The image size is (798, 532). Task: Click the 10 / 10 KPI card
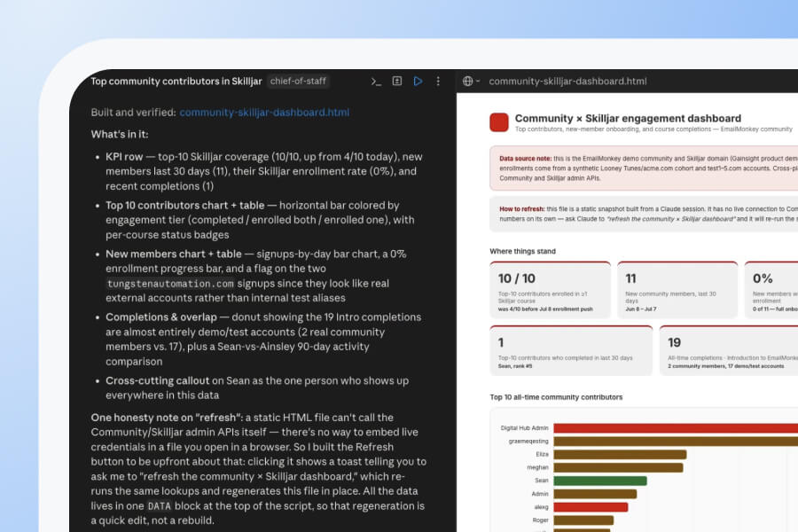550,290
